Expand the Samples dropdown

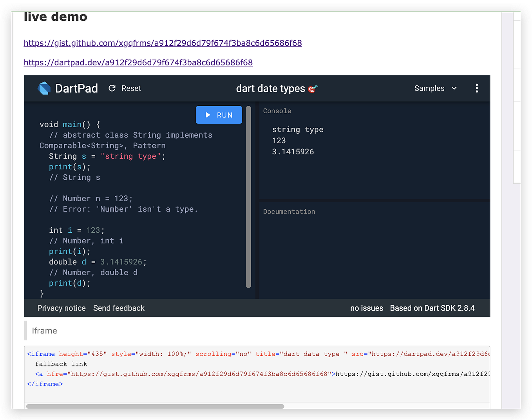point(436,88)
